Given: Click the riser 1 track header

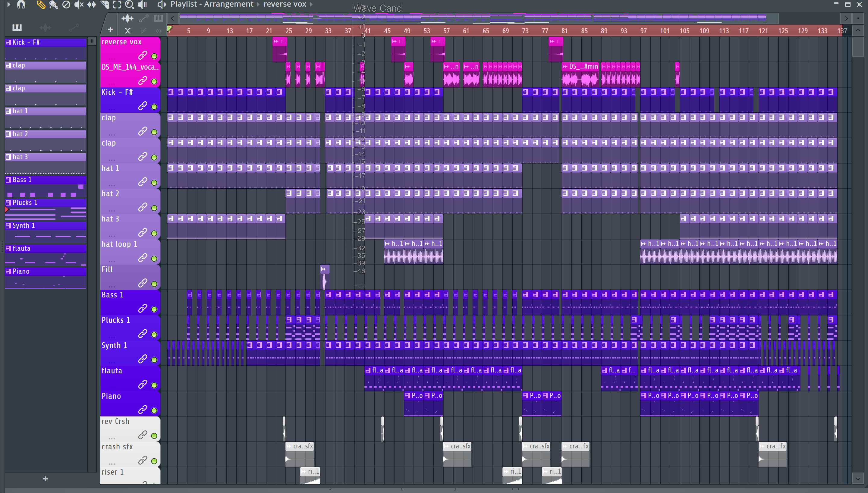Looking at the screenshot, I should point(130,476).
